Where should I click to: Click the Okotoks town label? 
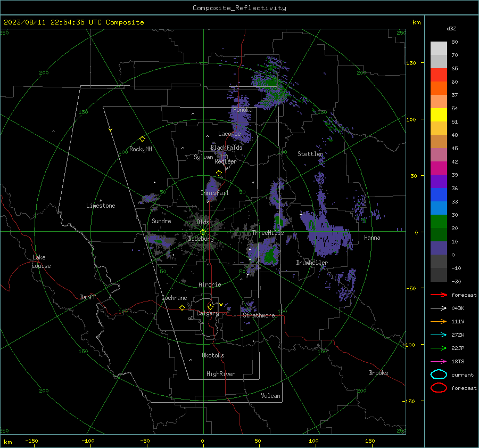pyautogui.click(x=213, y=355)
